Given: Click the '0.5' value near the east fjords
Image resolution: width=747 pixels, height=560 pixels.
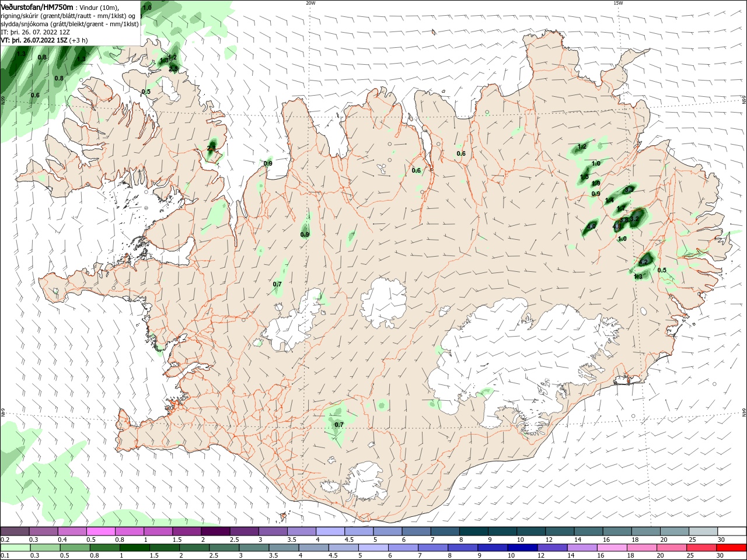Looking at the screenshot, I should [x=662, y=270].
